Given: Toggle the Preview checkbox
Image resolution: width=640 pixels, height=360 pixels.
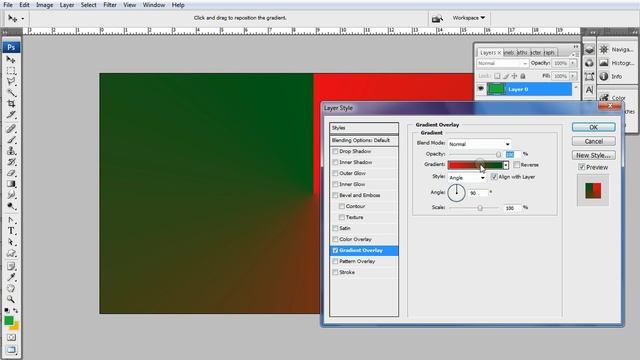Looking at the screenshot, I should click(x=582, y=167).
